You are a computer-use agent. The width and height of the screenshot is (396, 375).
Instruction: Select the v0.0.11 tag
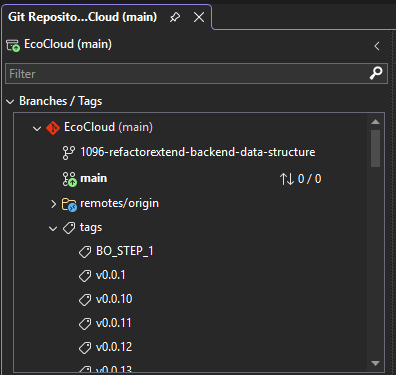(x=114, y=323)
